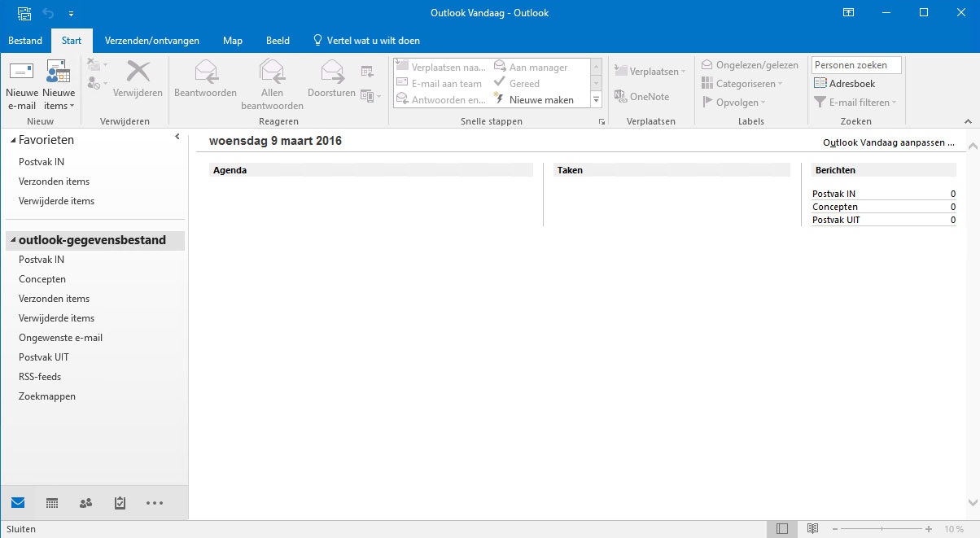Open more navigation options ellipsis
The image size is (980, 538).
[155, 503]
